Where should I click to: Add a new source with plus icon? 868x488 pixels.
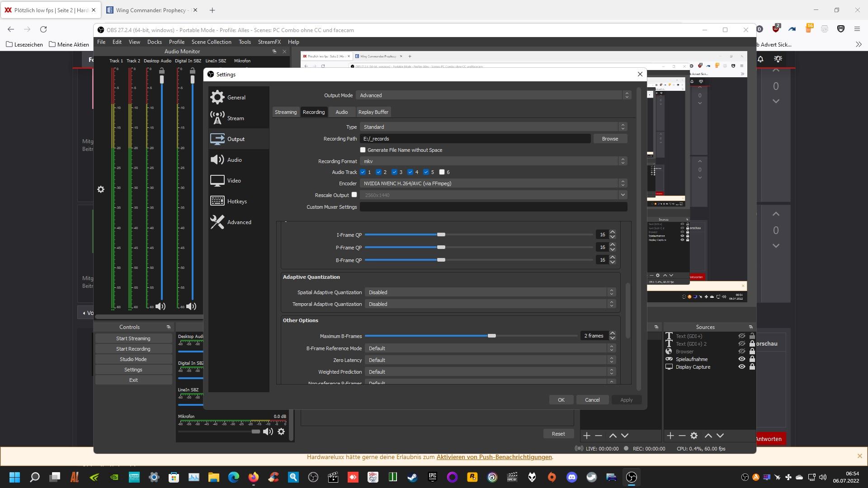pos(670,436)
